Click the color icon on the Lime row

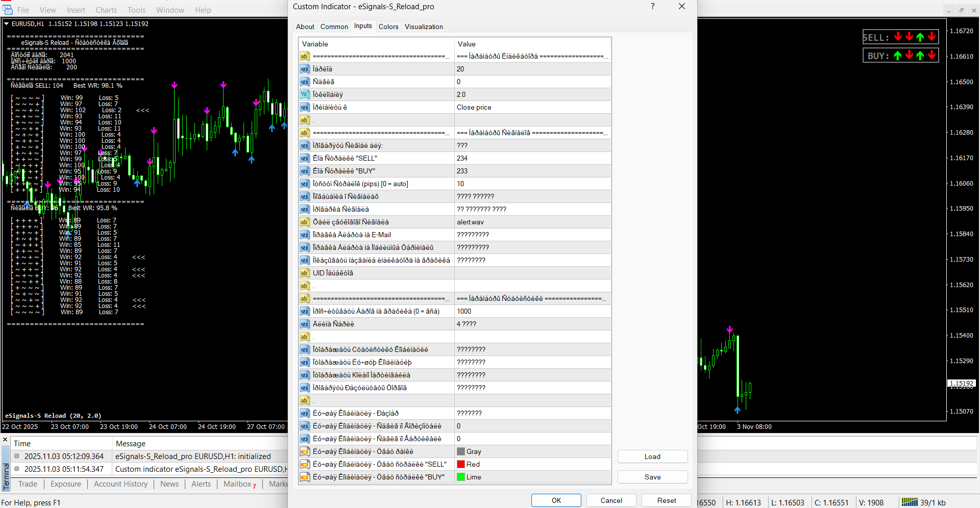(x=304, y=477)
